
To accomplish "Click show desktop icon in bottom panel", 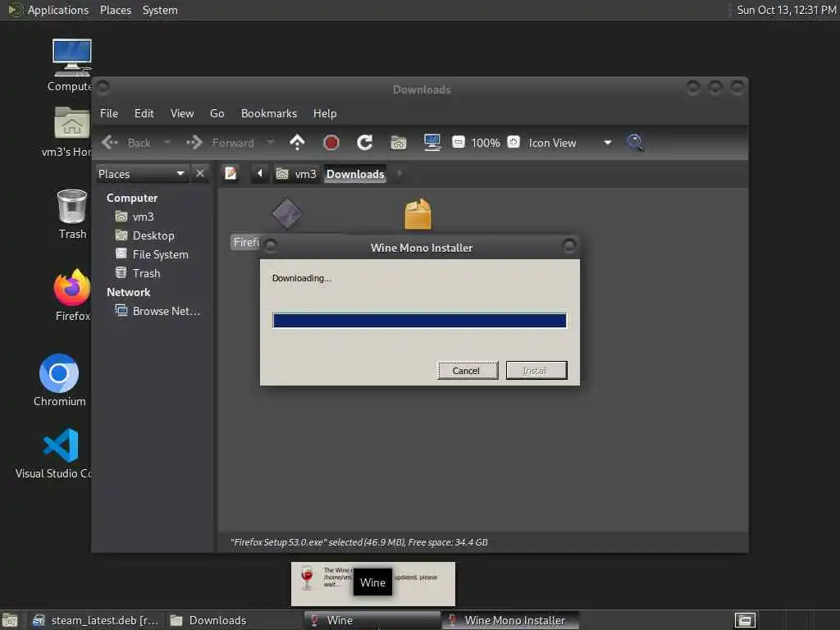I will 10,620.
